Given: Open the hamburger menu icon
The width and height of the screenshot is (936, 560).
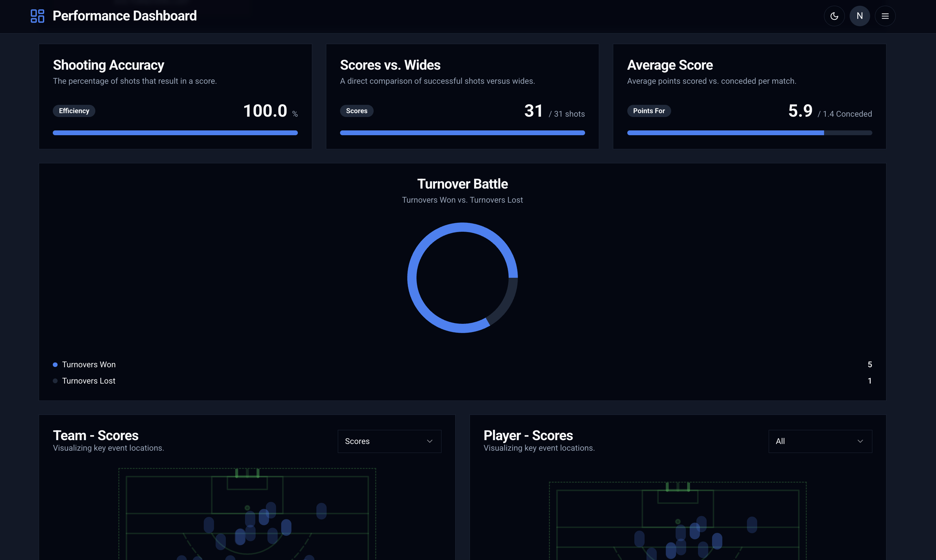Looking at the screenshot, I should (x=885, y=16).
